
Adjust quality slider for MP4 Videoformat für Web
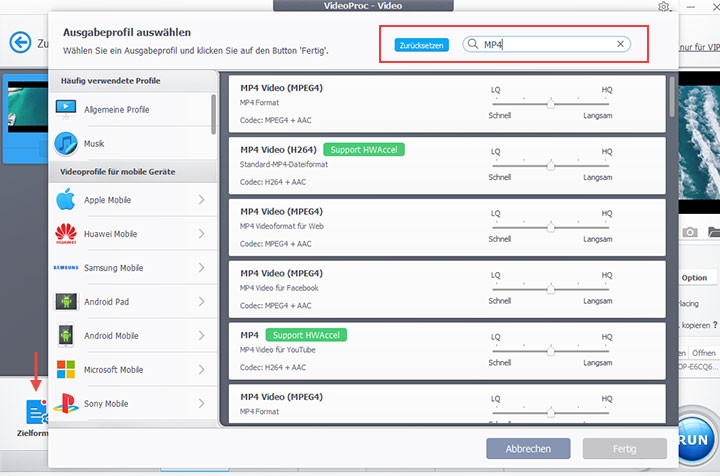click(x=551, y=227)
